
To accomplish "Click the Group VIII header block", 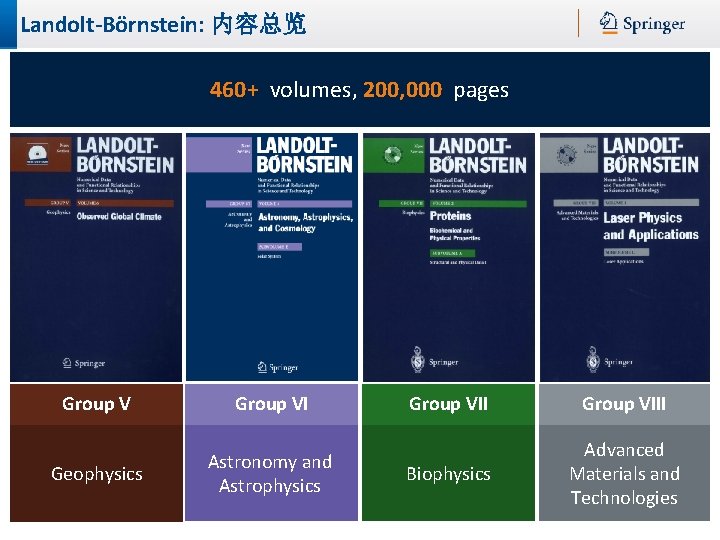I will [x=624, y=404].
